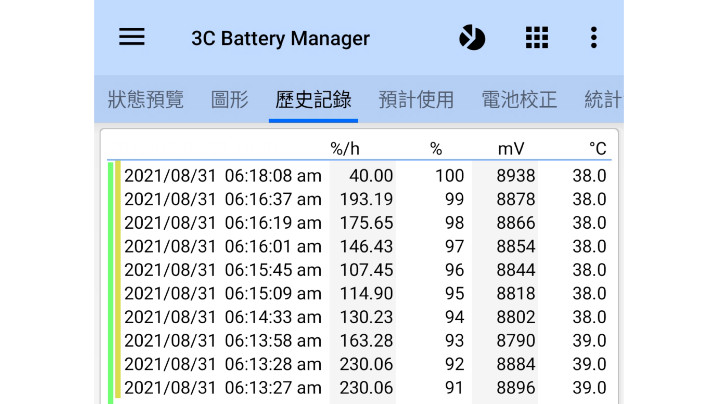The width and height of the screenshot is (718, 404).
Task: Click the 8854 mV value
Action: tap(516, 246)
